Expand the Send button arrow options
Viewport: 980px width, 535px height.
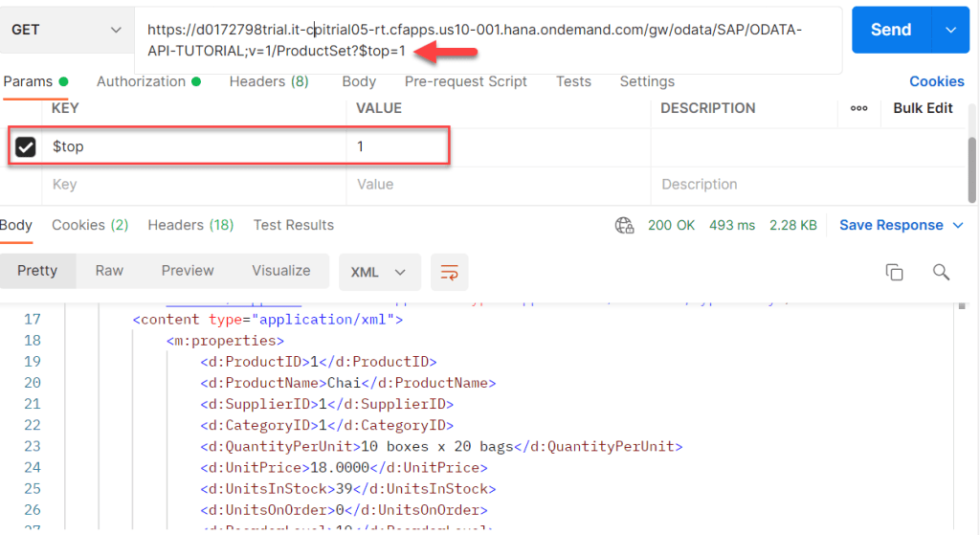[950, 30]
